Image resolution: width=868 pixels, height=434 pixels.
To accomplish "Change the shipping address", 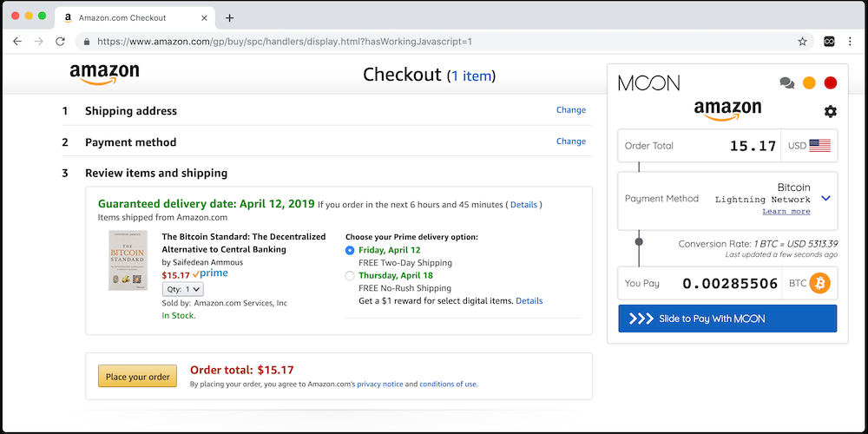I will point(570,110).
